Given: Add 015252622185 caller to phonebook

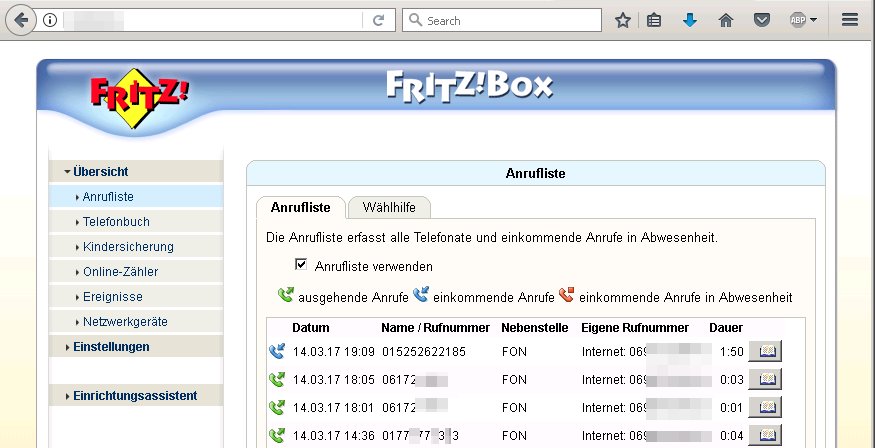Looking at the screenshot, I should click(765, 351).
